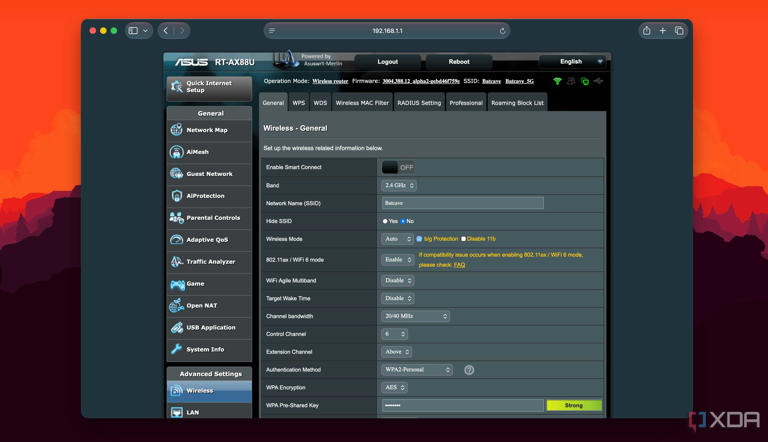Reload the page in browser address bar

pos(502,31)
